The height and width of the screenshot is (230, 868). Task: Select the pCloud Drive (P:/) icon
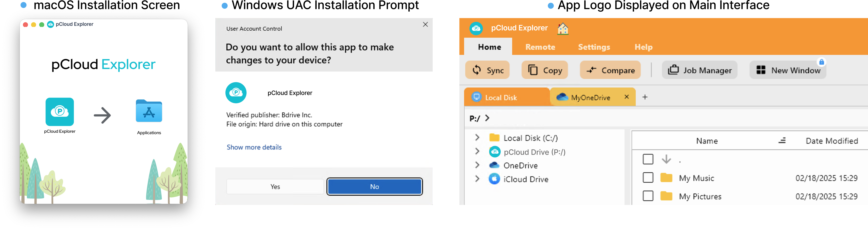pos(494,152)
